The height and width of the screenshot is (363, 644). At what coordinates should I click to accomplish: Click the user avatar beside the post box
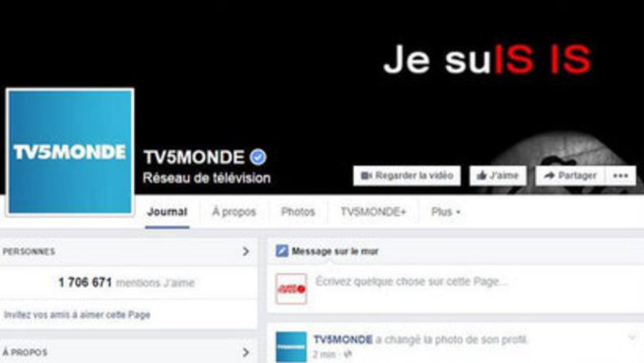click(291, 289)
